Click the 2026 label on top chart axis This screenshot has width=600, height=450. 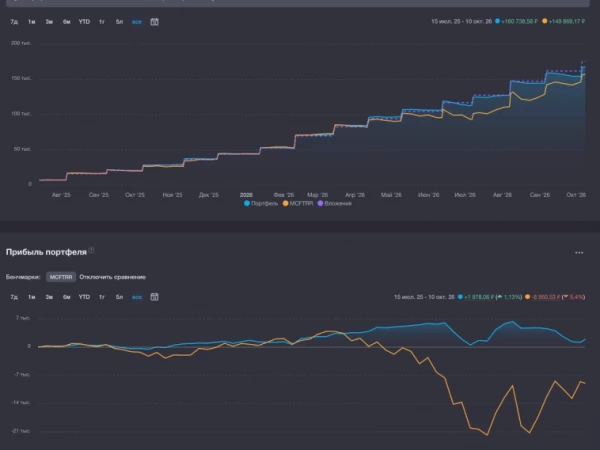(x=246, y=195)
